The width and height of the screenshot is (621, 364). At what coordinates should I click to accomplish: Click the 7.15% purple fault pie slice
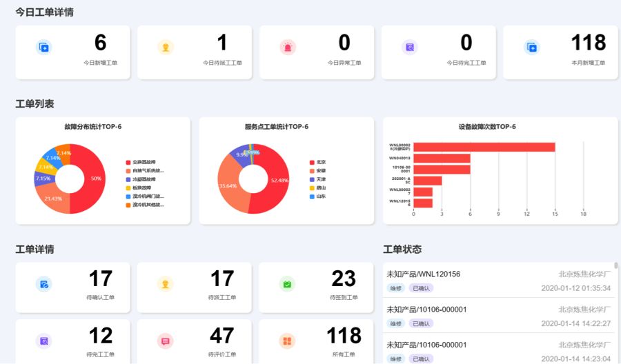point(43,179)
